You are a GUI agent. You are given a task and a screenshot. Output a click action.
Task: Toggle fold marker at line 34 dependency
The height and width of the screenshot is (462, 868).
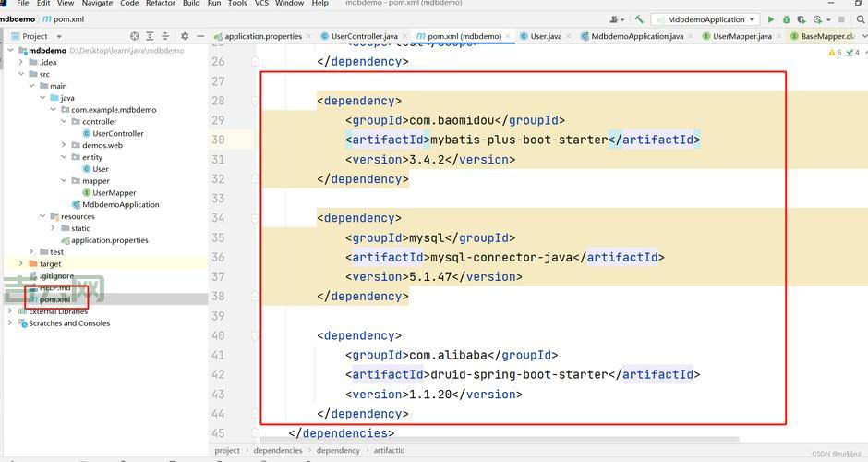click(x=256, y=218)
